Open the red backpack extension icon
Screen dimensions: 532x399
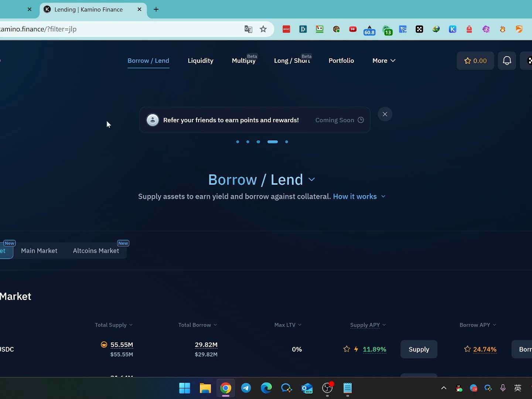(x=469, y=29)
